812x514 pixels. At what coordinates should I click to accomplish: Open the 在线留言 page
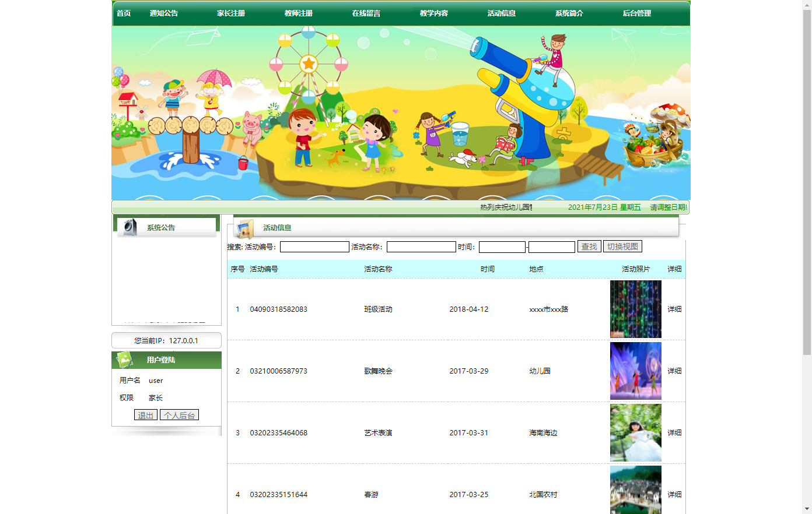tap(365, 13)
